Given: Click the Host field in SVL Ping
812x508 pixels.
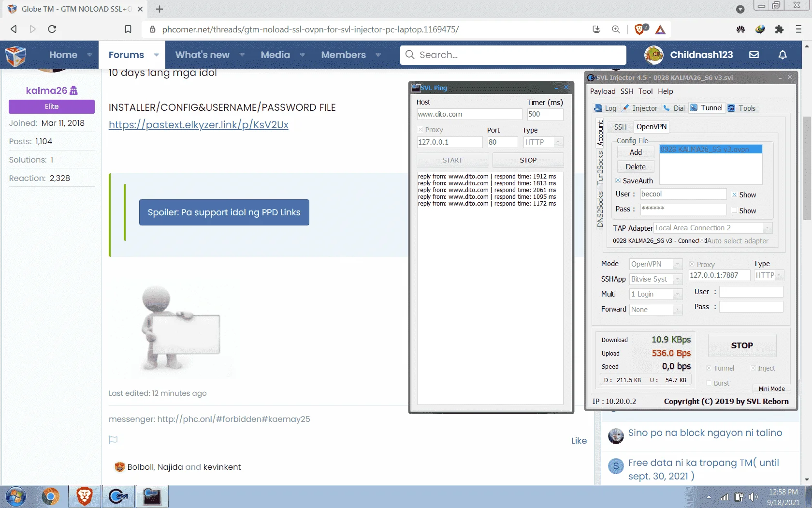Looking at the screenshot, I should click(469, 114).
